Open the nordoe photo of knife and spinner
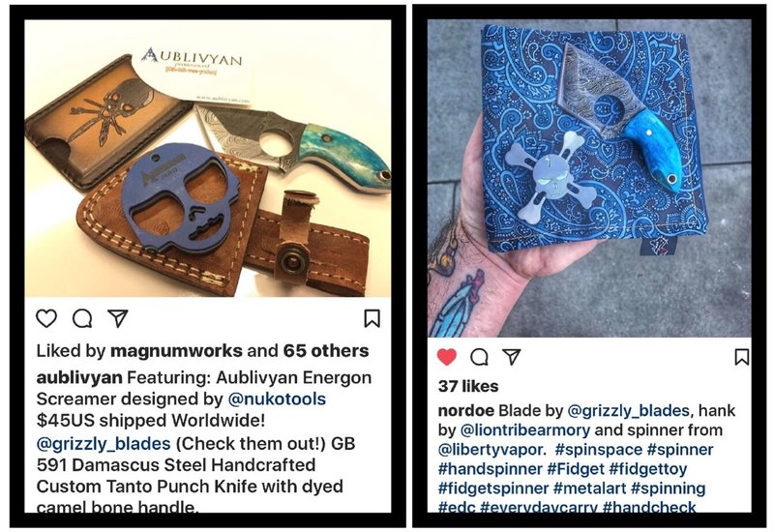The image size is (774, 532). click(x=589, y=179)
